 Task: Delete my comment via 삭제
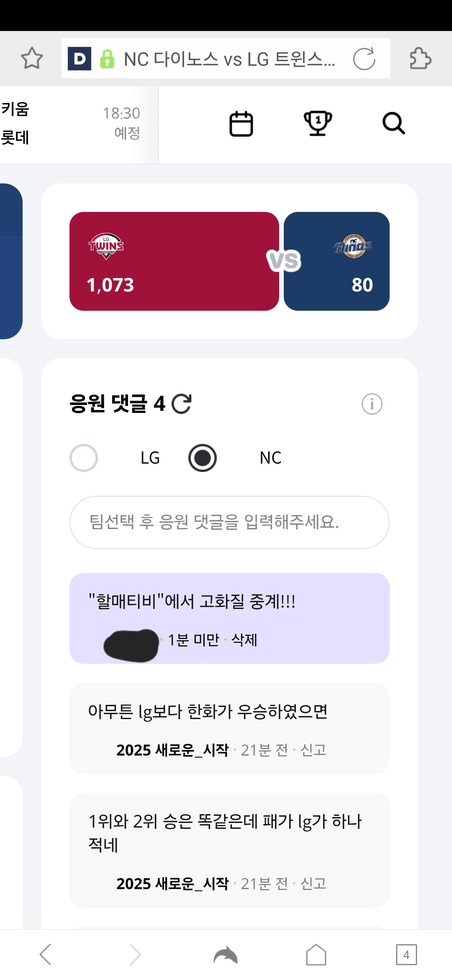(x=244, y=640)
